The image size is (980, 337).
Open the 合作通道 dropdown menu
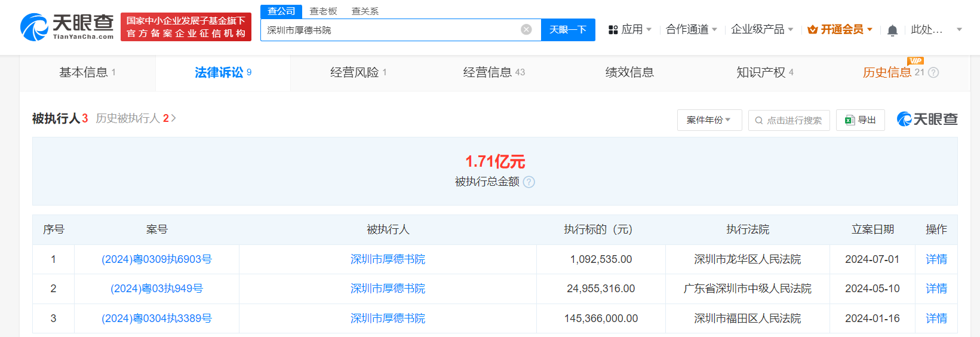tap(691, 29)
